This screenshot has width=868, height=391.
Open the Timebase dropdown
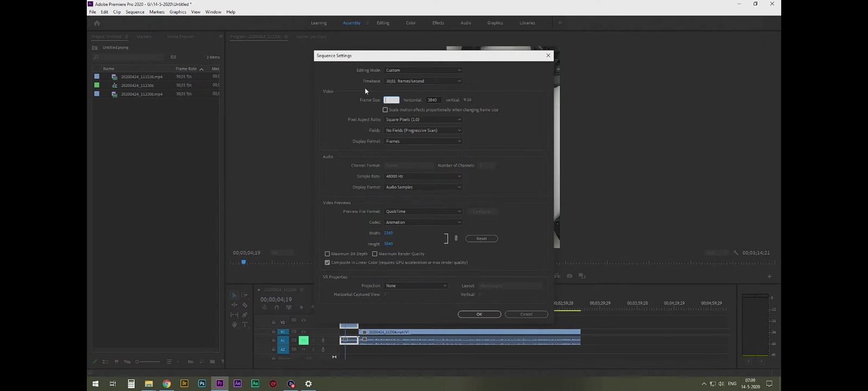[x=423, y=81]
